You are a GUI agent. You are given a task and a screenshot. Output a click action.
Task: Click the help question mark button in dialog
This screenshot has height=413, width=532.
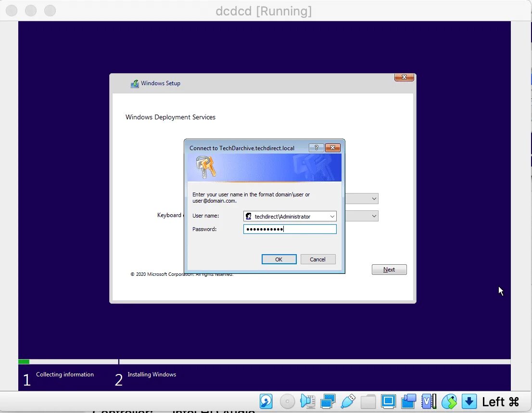tap(316, 147)
